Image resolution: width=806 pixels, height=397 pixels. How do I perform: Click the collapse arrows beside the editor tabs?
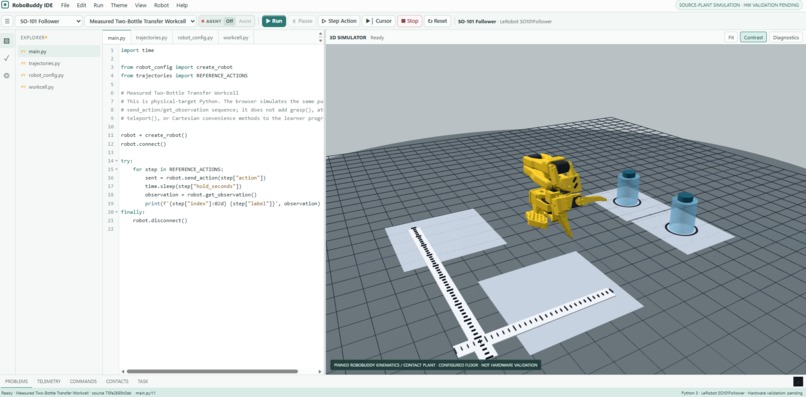320,38
